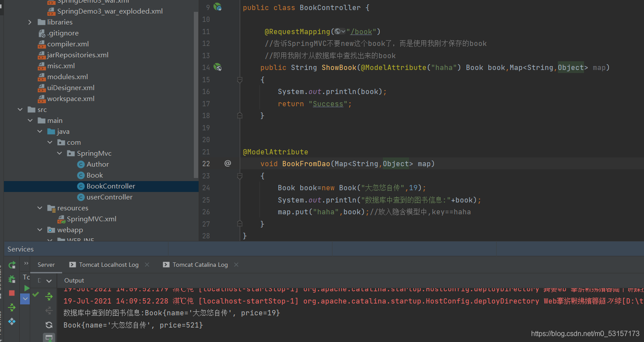Screen dimensions: 644x342
Task: Collapse the selected blue Services tree node
Action: 25,298
